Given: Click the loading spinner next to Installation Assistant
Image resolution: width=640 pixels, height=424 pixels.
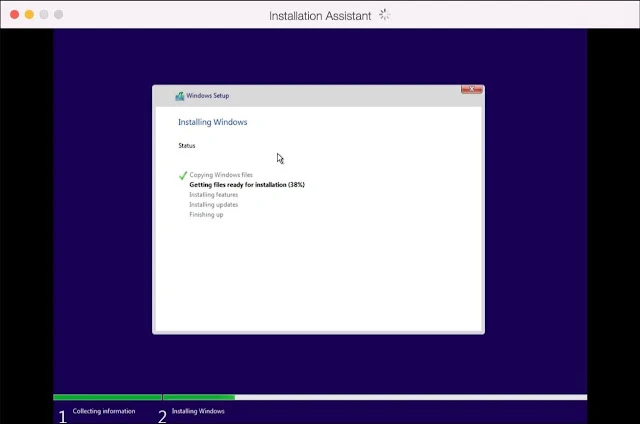Looking at the screenshot, I should click(x=384, y=15).
